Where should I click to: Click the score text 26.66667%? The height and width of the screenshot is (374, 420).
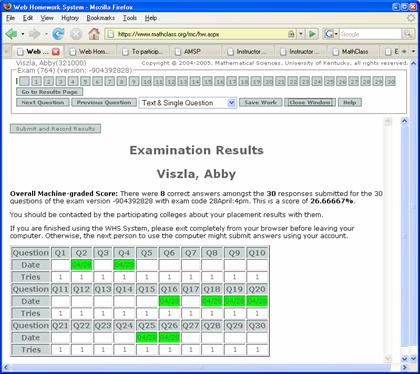click(x=332, y=201)
